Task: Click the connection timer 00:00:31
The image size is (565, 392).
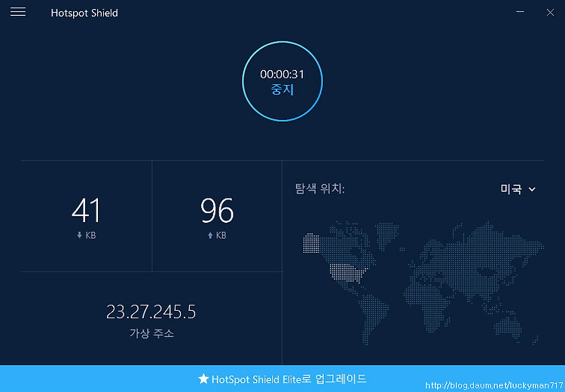Action: (x=282, y=74)
